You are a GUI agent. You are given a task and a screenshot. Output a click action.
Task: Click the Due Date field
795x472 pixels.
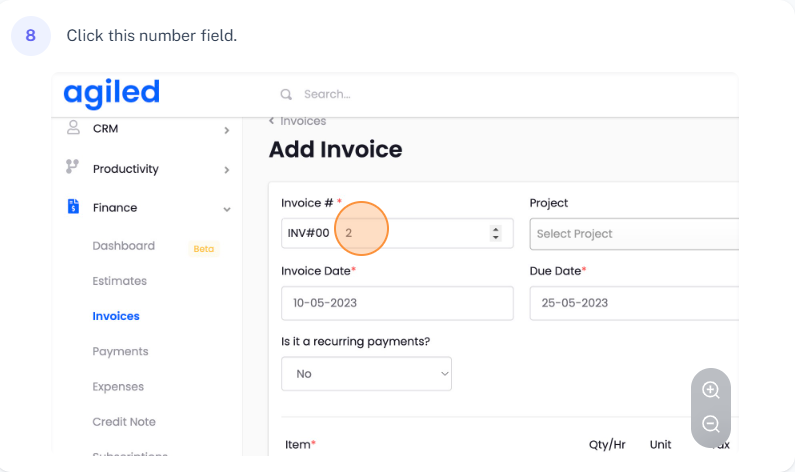tap(633, 303)
